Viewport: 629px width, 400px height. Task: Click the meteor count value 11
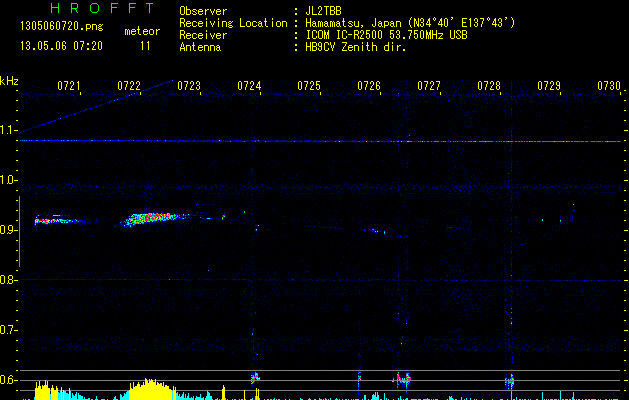[145, 46]
